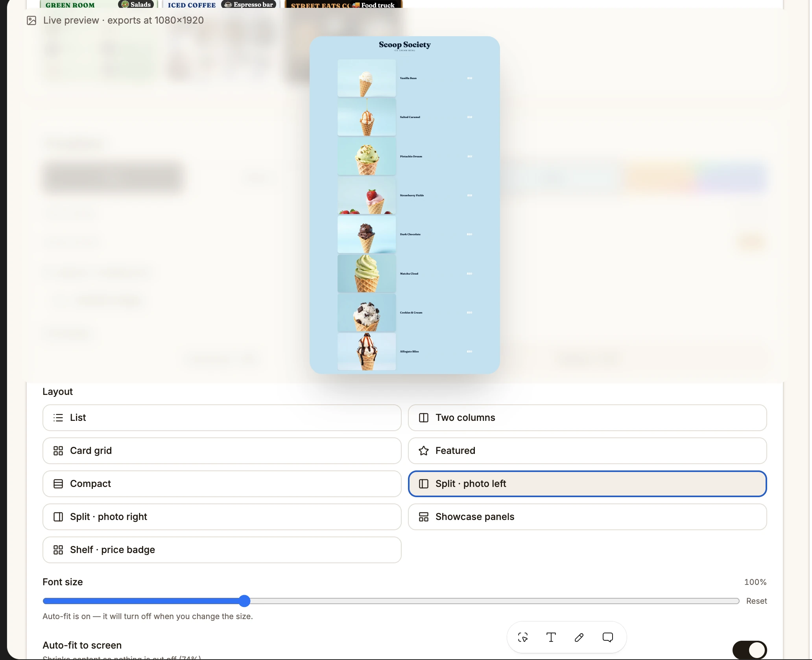This screenshot has width=812, height=660.
Task: Click the Espresso bar template tag
Action: click(x=249, y=4)
